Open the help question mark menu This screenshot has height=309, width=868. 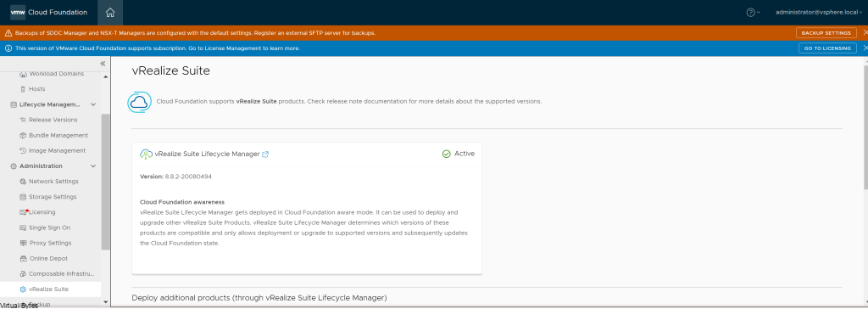[753, 12]
